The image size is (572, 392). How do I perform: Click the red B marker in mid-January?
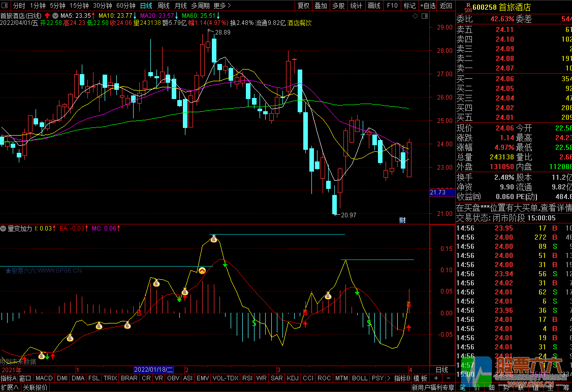pos(139,313)
